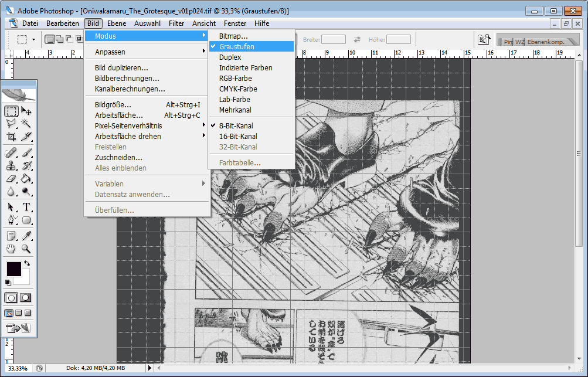Screen dimensions: 588x377
Task: Select the Healing Brush tool
Action: click(11, 152)
